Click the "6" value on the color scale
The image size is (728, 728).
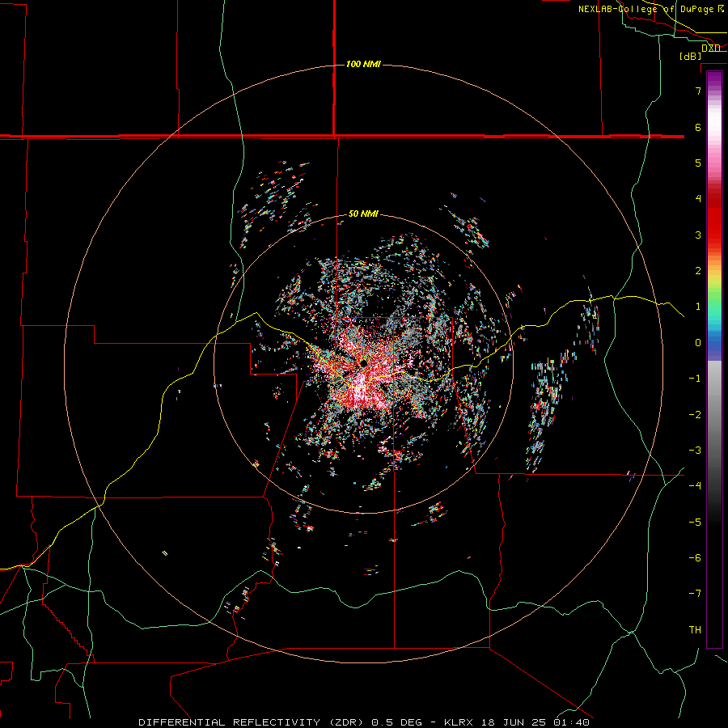pos(698,127)
